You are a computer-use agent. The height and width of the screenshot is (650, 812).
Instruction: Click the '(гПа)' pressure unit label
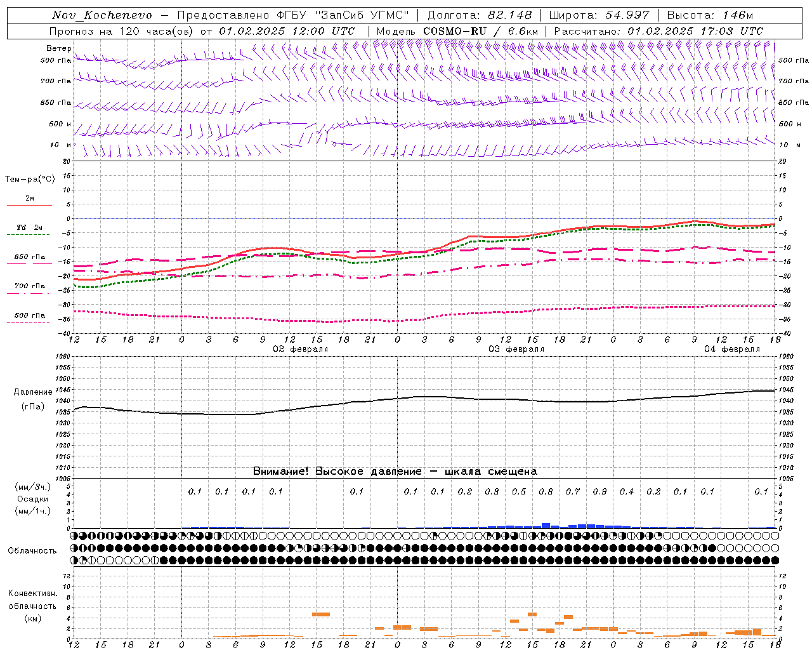click(x=33, y=407)
